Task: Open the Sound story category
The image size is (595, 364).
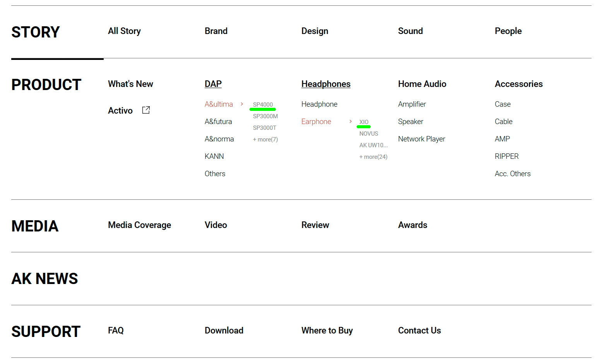Action: (x=410, y=31)
